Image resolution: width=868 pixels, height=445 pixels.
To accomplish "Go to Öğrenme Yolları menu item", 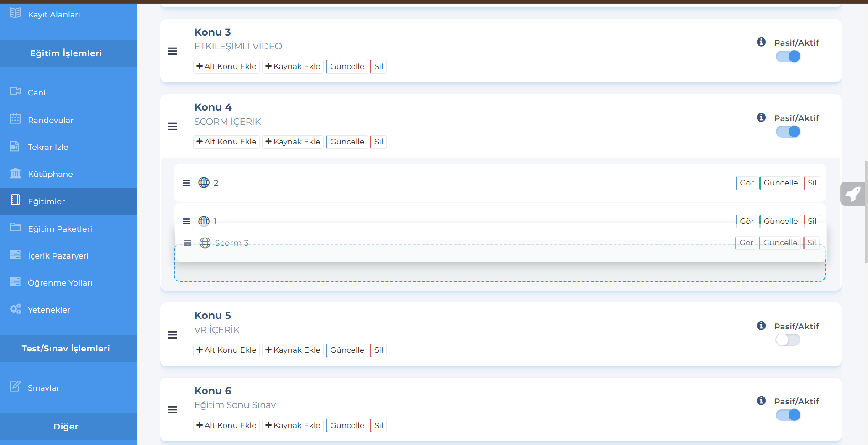I will [x=60, y=283].
